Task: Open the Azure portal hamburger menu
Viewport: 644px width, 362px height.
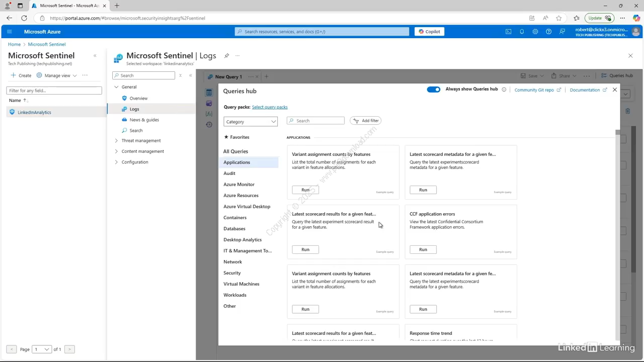Action: click(9, 32)
